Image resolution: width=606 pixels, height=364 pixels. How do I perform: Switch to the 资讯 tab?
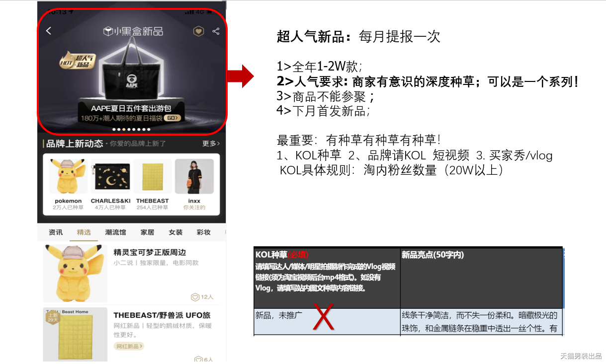click(x=56, y=232)
